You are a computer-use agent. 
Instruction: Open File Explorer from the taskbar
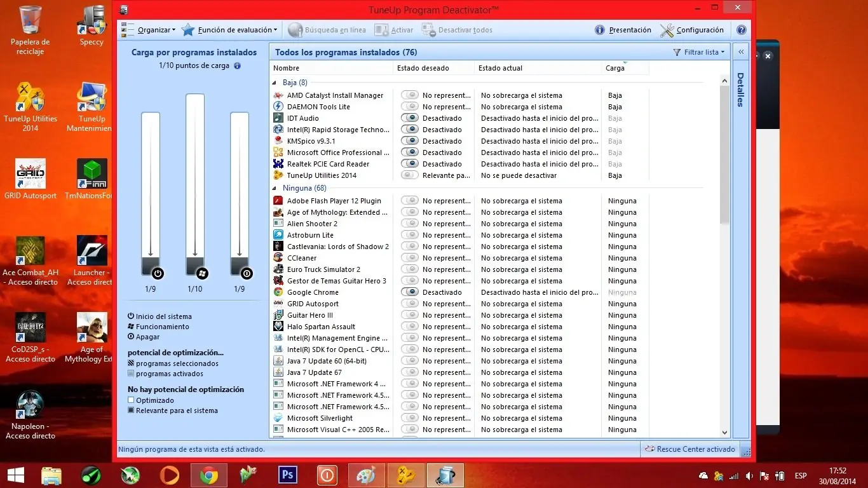[x=51, y=475]
